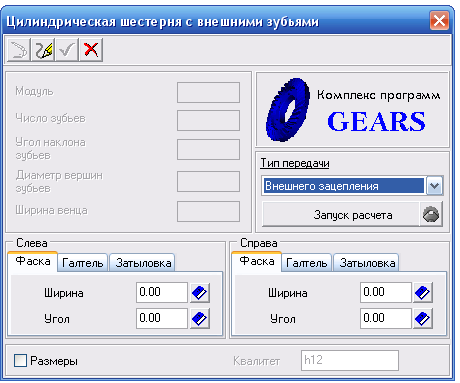
Task: Click the Ширина венца input field
Action: tap(208, 211)
